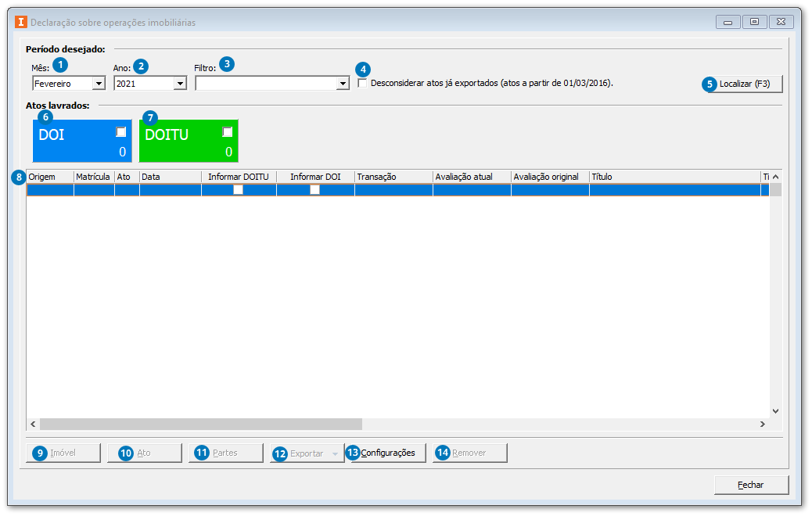This screenshot has width=812, height=516.
Task: Expand the Filtro dropdown list
Action: point(342,84)
